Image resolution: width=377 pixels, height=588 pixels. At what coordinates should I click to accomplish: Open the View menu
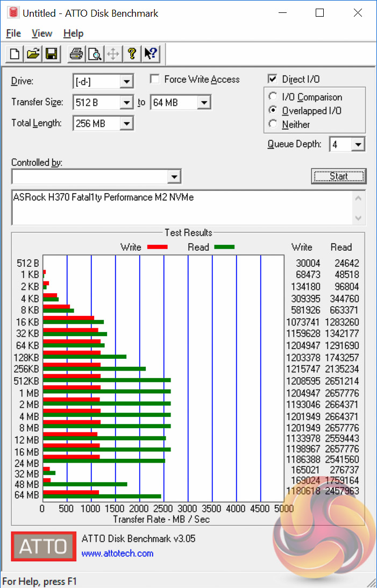[41, 33]
